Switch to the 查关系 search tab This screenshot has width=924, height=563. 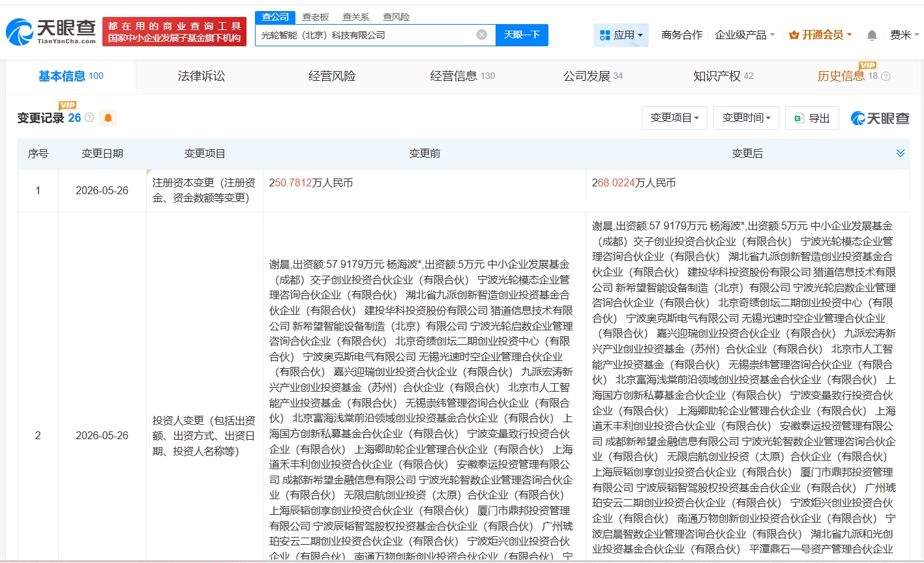click(356, 17)
